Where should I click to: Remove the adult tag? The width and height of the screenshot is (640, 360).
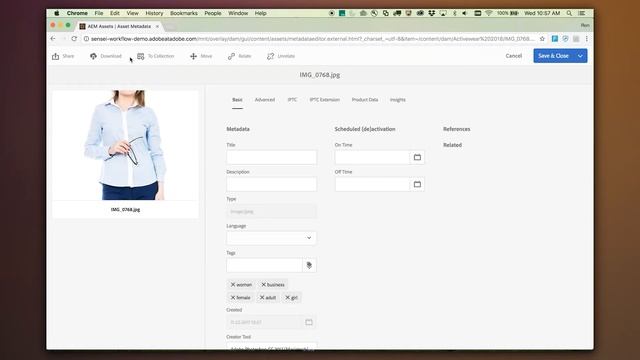[262, 298]
